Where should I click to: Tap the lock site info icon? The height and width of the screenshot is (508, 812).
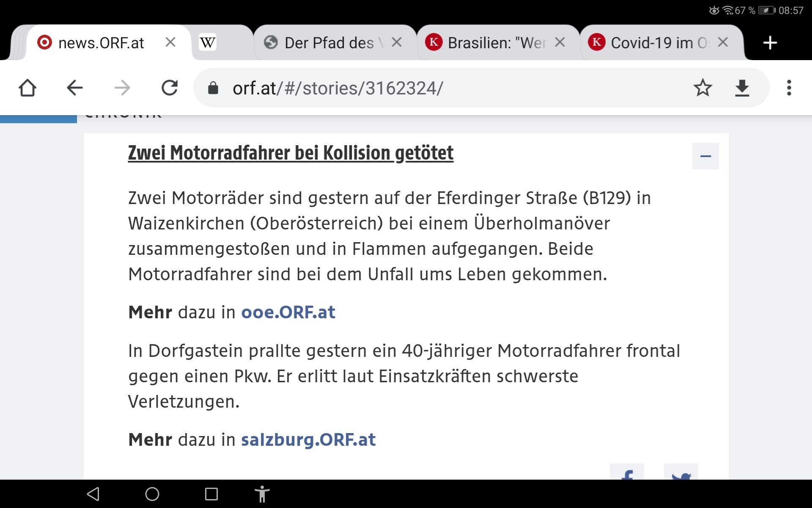213,88
